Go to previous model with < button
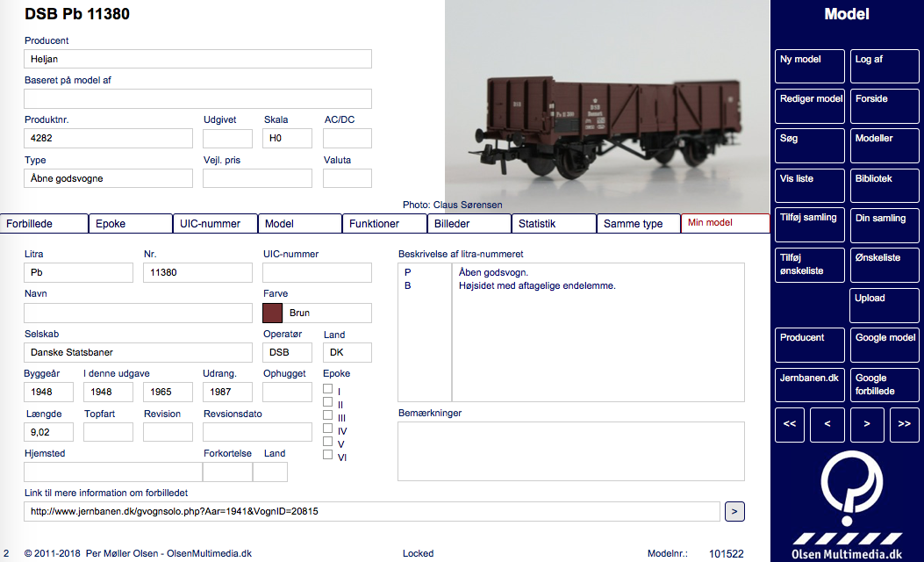The image size is (924, 562). pyautogui.click(x=827, y=425)
